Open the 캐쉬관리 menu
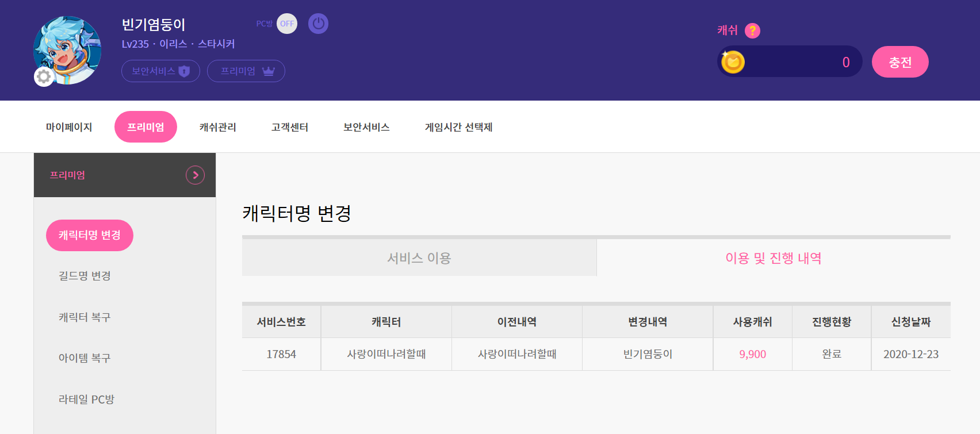This screenshot has height=434, width=980. click(218, 127)
